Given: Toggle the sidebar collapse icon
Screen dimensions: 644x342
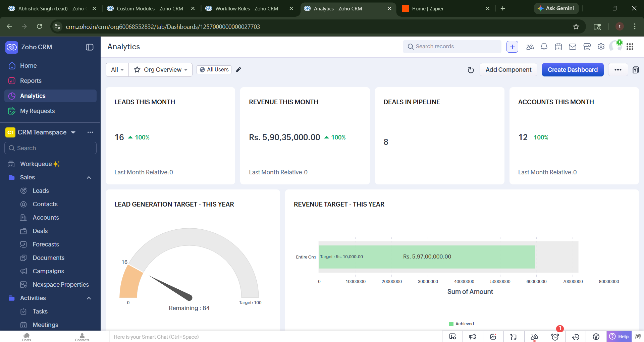Looking at the screenshot, I should pos(90,47).
